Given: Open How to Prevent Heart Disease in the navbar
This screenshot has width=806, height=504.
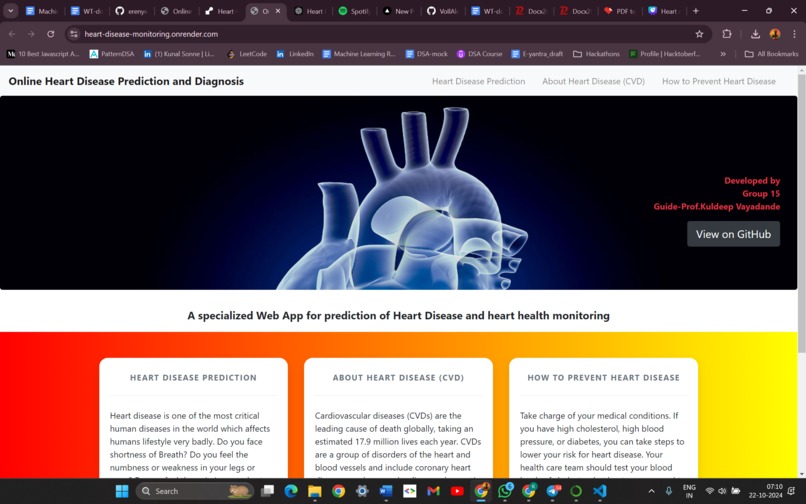Looking at the screenshot, I should click(x=719, y=81).
